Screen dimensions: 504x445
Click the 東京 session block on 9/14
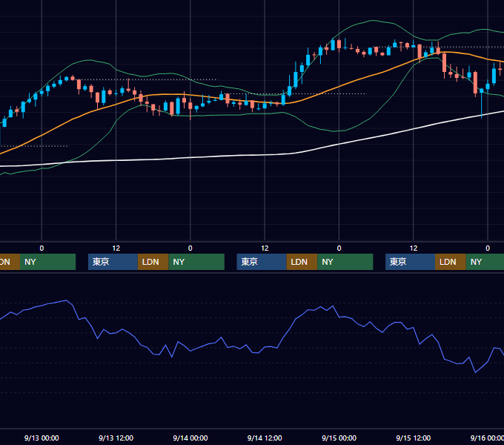[x=262, y=262]
